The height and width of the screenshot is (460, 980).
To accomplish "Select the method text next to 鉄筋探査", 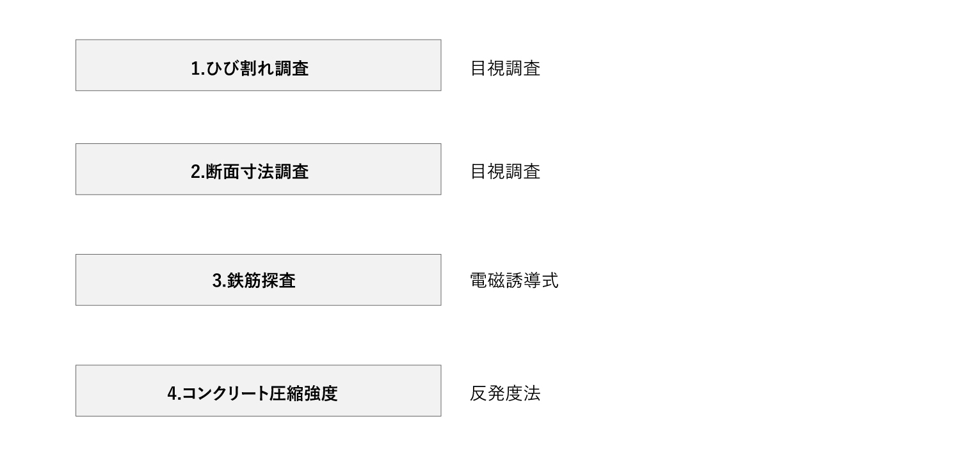I will tap(514, 280).
